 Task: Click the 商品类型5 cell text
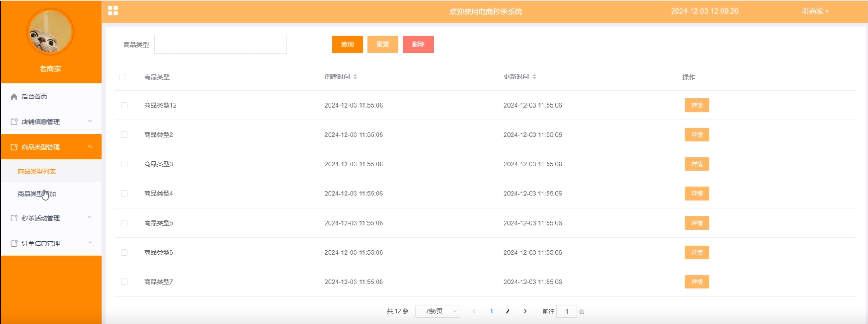(x=159, y=223)
